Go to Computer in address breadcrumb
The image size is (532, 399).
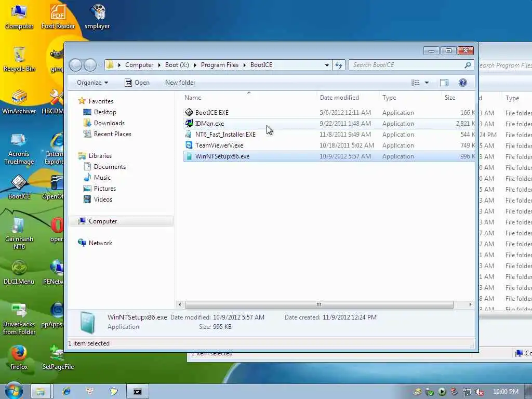point(139,65)
